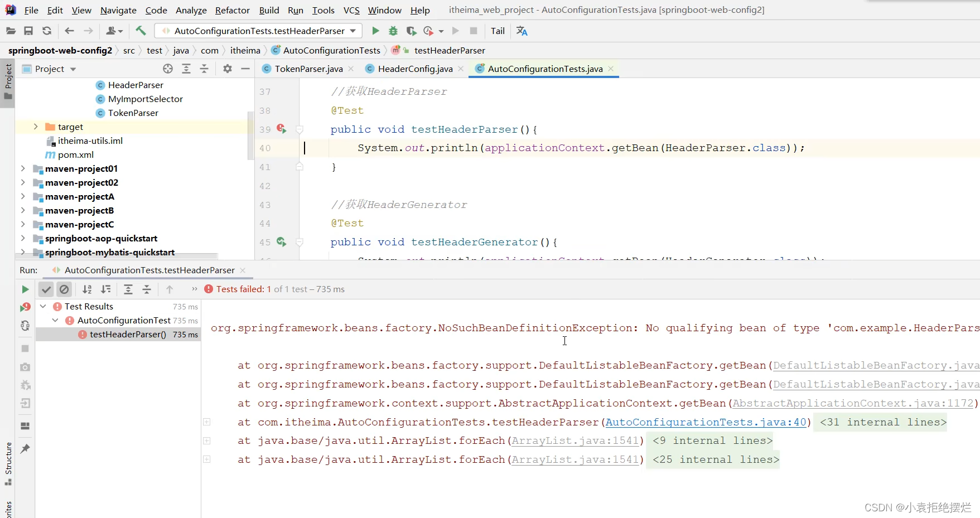Toggle Show Ignored tests icon
This screenshot has height=518, width=980.
tap(64, 289)
